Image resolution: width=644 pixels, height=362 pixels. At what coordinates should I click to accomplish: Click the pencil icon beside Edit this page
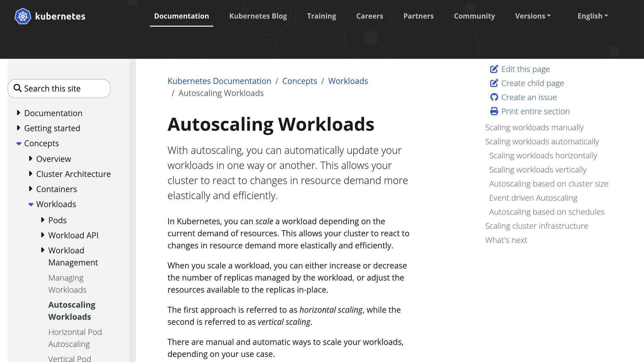(494, 69)
